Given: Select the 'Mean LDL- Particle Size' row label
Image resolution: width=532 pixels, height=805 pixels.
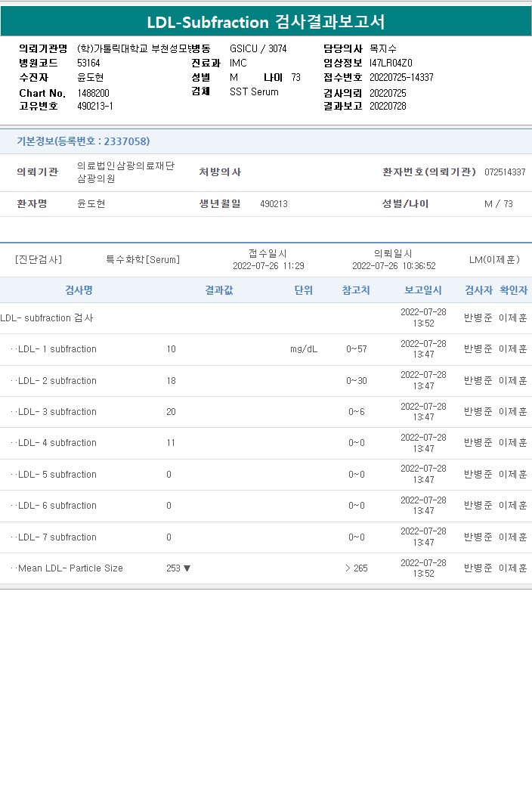Looking at the screenshot, I should 70,568.
